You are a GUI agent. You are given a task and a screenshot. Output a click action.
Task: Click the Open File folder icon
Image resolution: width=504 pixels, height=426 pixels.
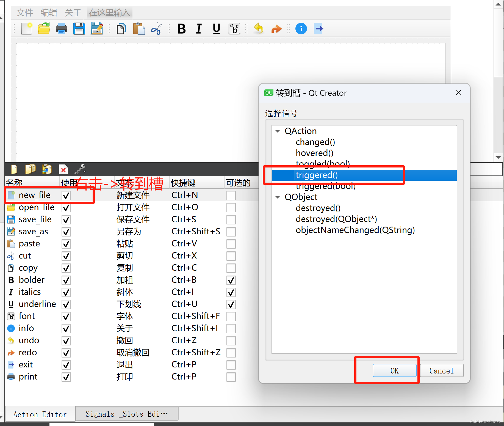pyautogui.click(x=44, y=28)
